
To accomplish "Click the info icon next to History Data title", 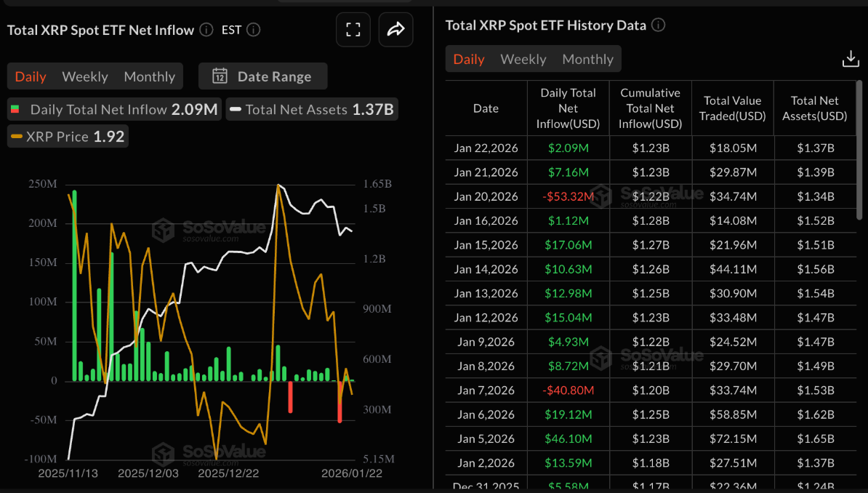I will click(x=659, y=25).
